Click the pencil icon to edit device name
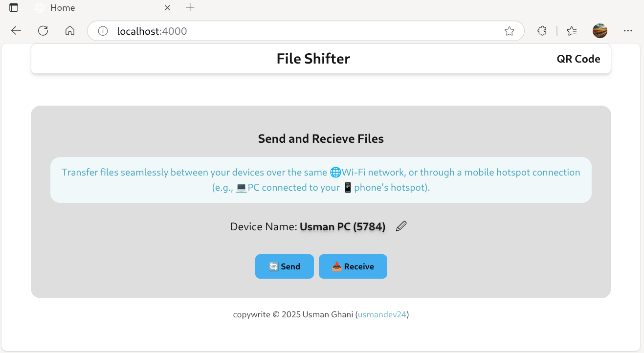644x353 pixels. 401,225
